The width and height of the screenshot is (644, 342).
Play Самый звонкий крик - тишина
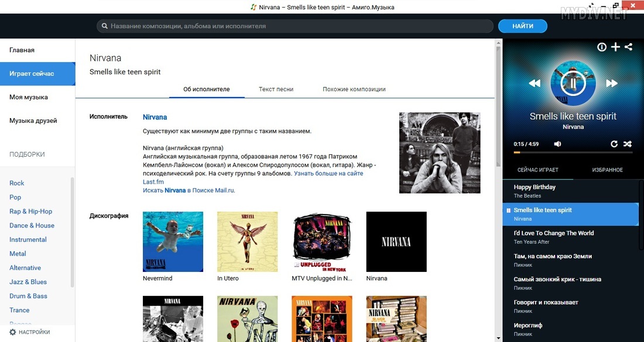(570, 284)
